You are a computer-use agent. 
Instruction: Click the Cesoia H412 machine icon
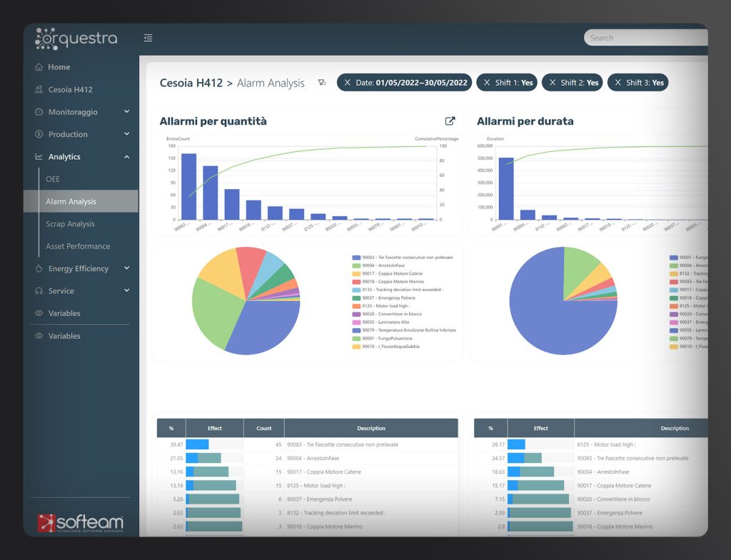click(39, 90)
